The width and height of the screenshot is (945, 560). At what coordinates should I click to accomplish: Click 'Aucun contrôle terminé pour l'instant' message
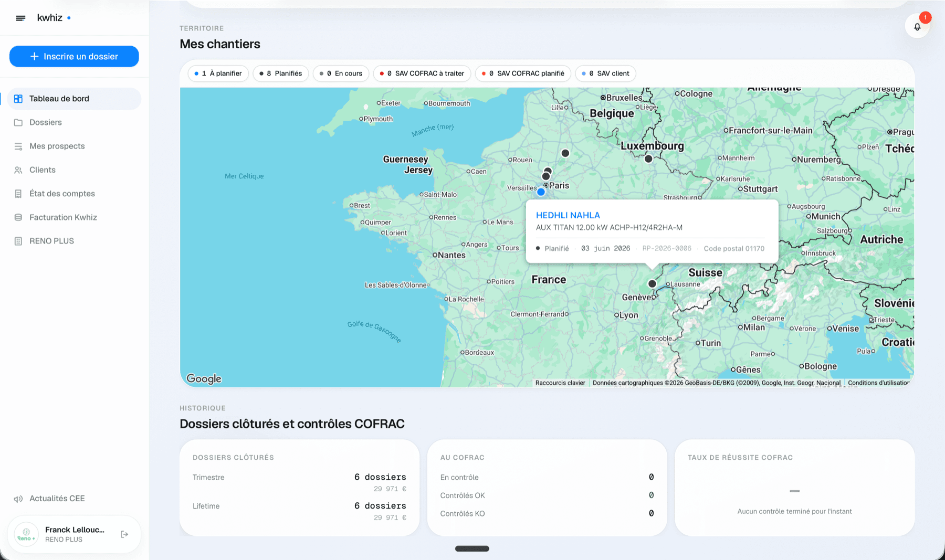[794, 512]
